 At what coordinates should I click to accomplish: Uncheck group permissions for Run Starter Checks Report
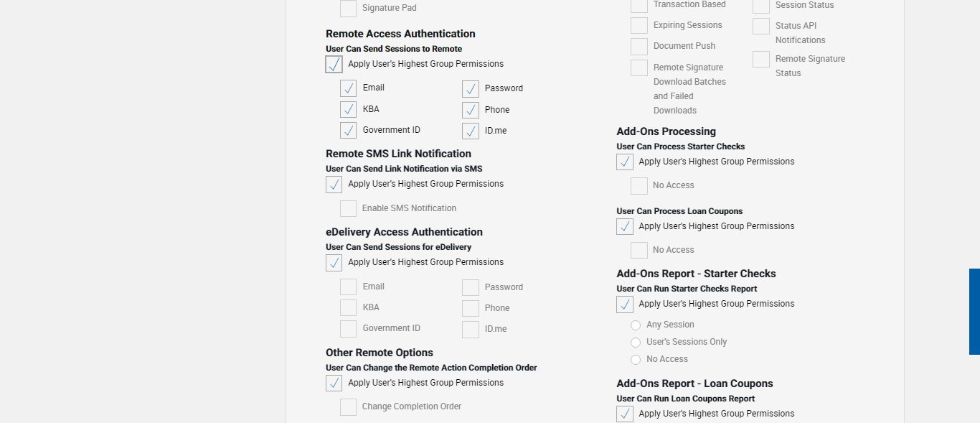[625, 305]
